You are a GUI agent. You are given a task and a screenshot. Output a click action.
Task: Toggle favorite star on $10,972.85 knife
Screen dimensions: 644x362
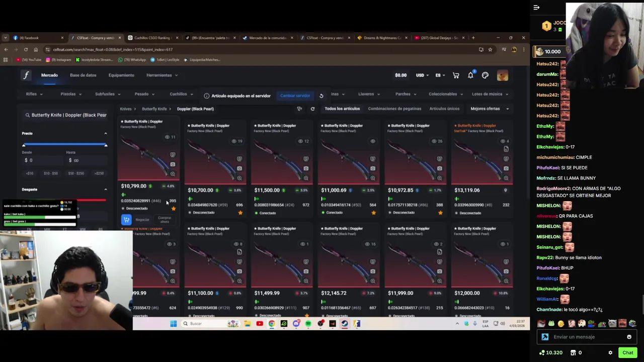click(x=440, y=213)
